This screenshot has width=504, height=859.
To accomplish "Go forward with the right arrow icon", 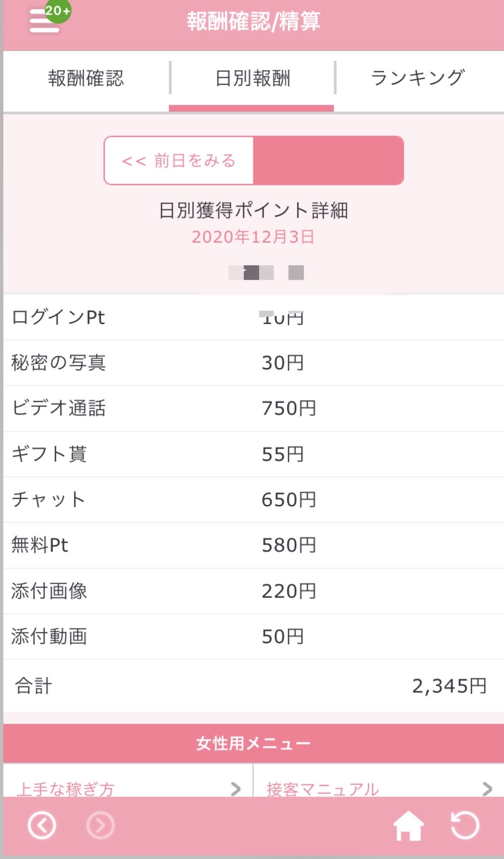I will [x=100, y=826].
